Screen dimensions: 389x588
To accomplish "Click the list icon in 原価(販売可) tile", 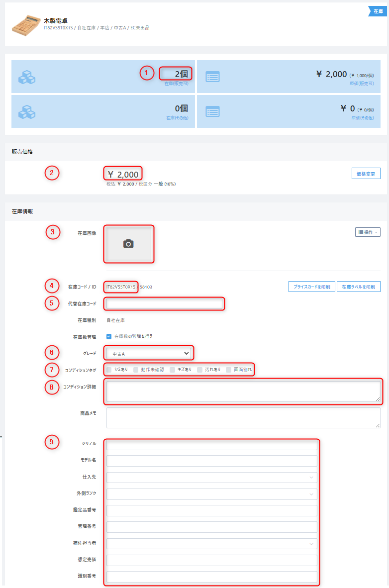I will 213,77.
